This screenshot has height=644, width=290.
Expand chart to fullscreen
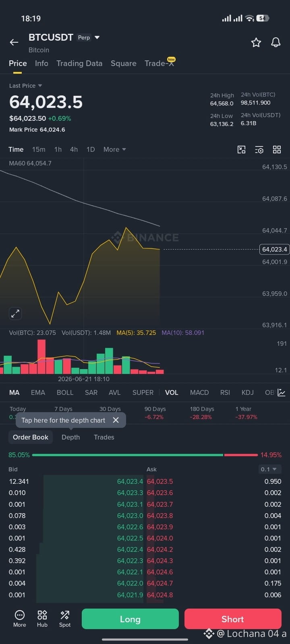coord(15,314)
